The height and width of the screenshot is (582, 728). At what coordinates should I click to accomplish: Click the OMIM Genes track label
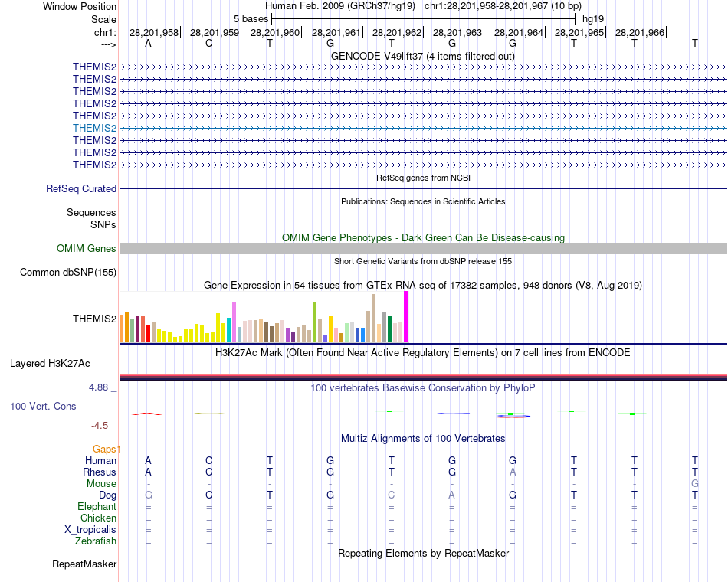coord(86,249)
